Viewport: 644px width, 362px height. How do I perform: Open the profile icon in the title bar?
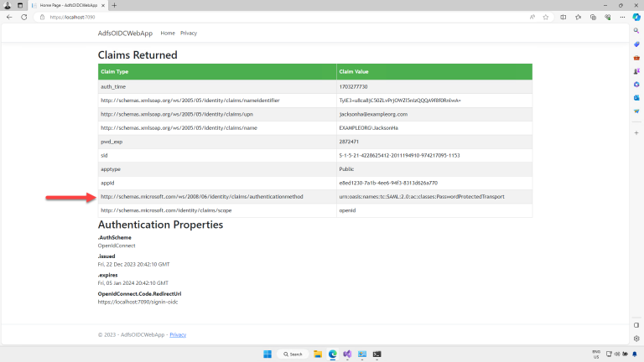click(8, 5)
